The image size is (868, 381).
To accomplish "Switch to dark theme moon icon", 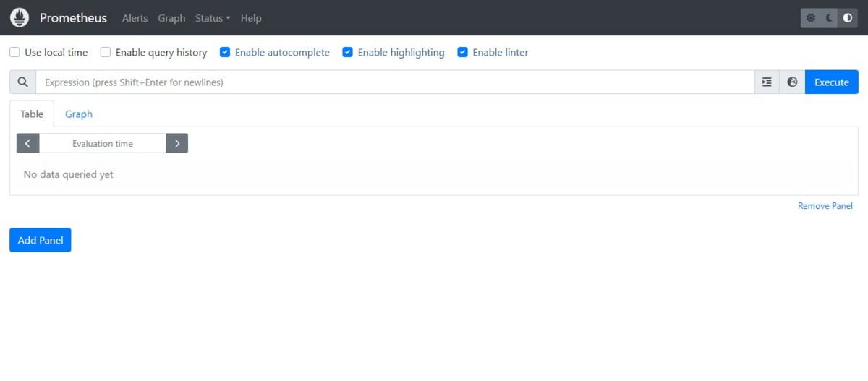I will 829,18.
